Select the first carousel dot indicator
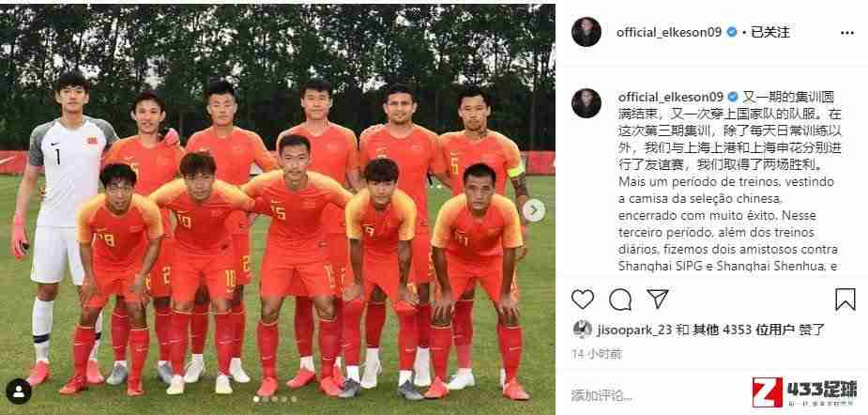The image size is (868, 415). (256, 399)
